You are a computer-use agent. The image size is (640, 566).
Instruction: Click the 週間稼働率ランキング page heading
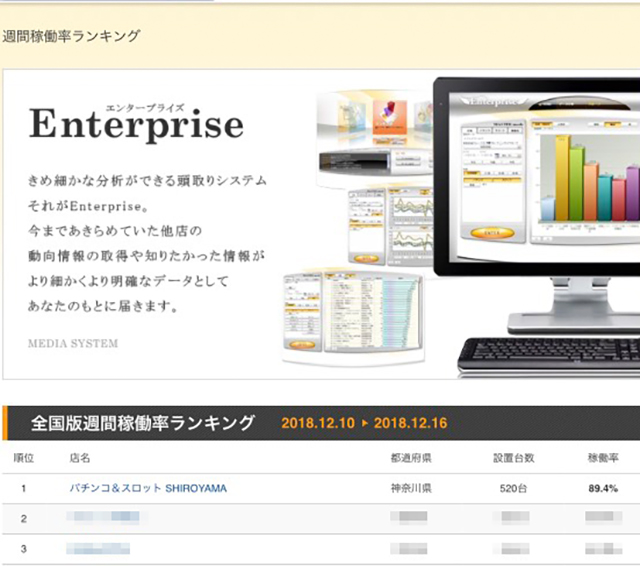coord(71,36)
